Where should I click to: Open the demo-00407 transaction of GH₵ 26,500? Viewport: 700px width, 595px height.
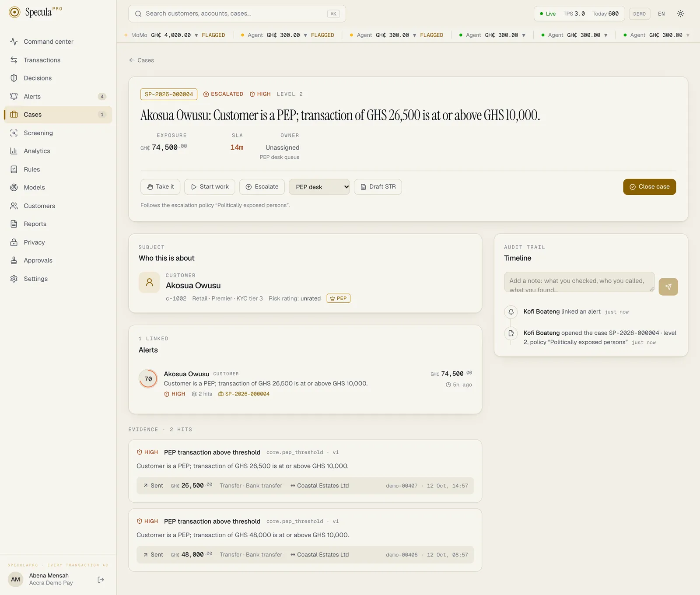pyautogui.click(x=305, y=486)
